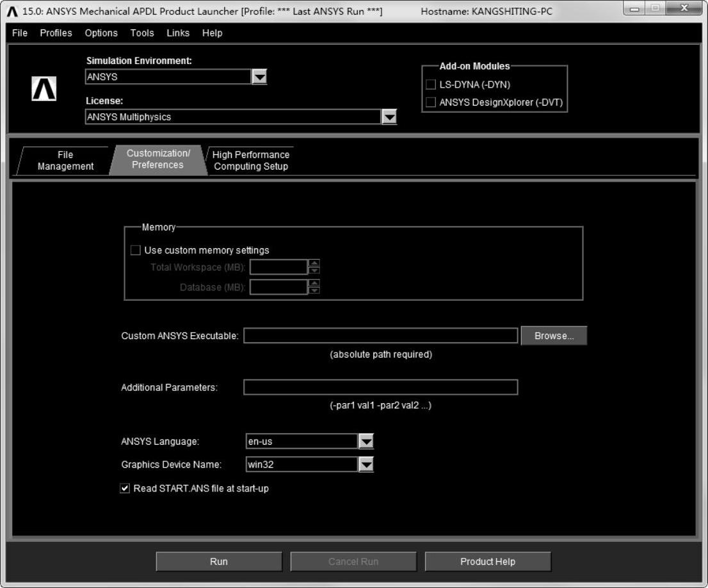Viewport: 708px width, 588px height.
Task: Click the Additional Parameters input field
Action: tap(381, 387)
